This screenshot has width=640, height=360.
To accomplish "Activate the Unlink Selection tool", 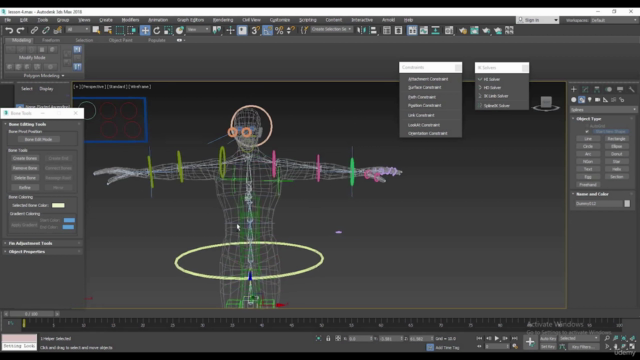I will point(46,30).
